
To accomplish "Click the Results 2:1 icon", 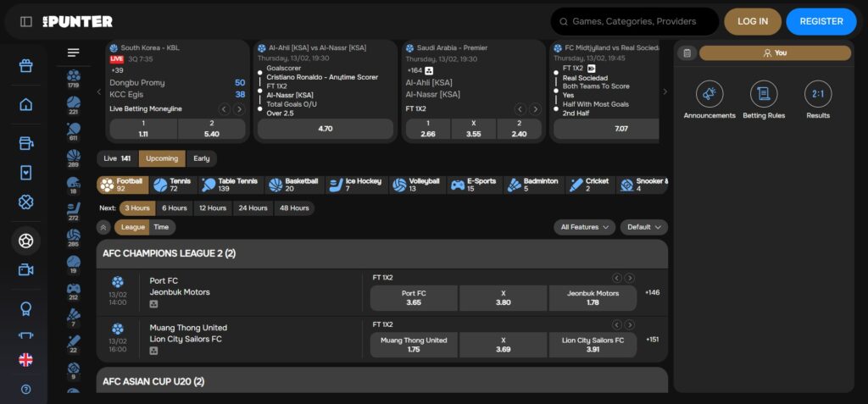I will [818, 94].
